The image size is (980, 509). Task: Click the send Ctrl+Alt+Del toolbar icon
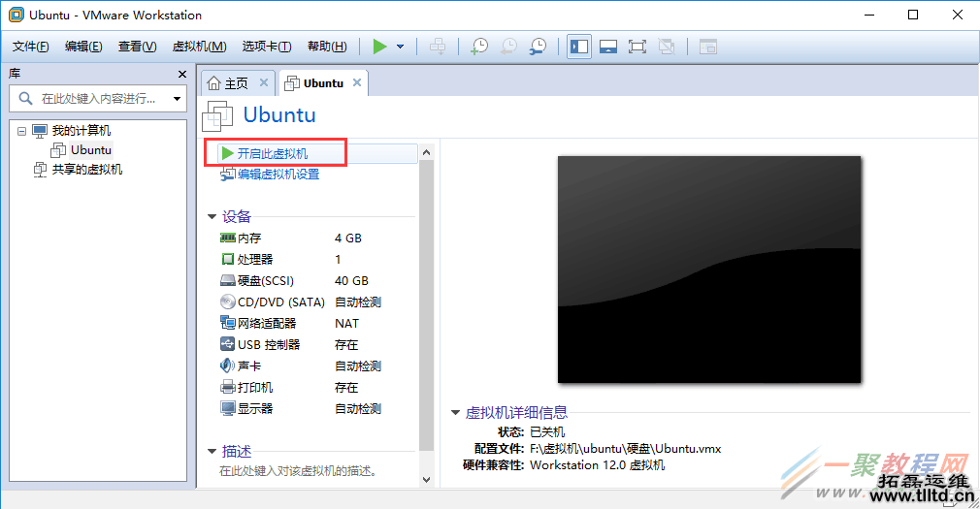(x=438, y=47)
